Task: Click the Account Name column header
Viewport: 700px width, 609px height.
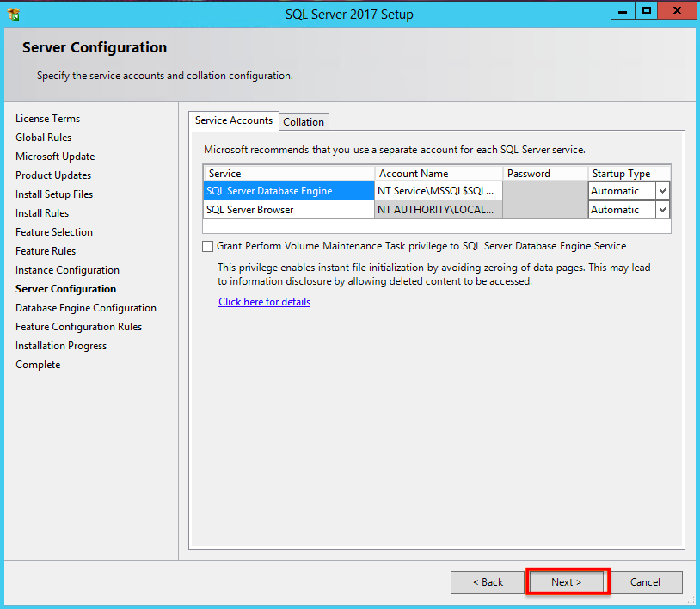Action: 439,174
